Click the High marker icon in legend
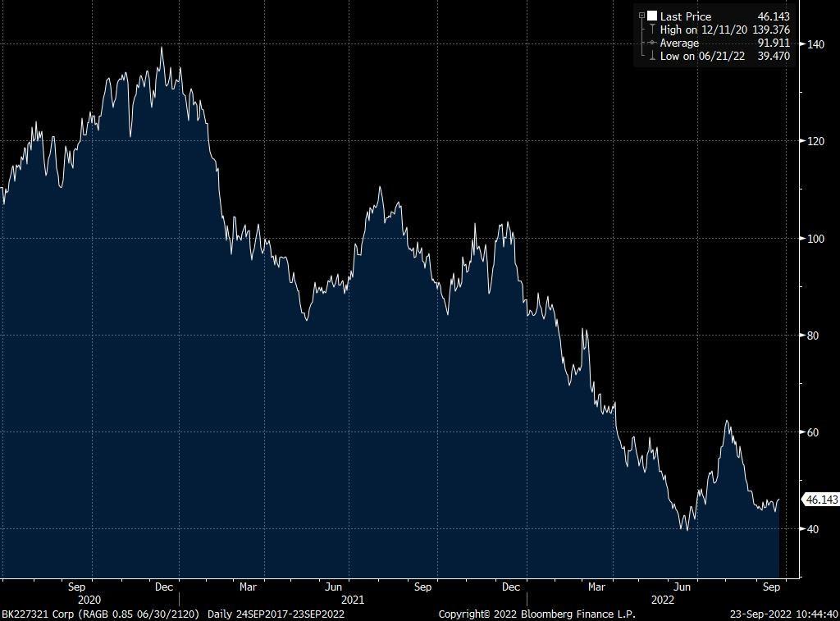 (652, 30)
